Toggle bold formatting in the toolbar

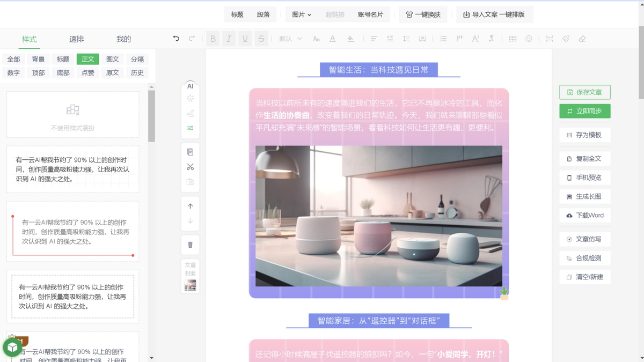[213, 39]
